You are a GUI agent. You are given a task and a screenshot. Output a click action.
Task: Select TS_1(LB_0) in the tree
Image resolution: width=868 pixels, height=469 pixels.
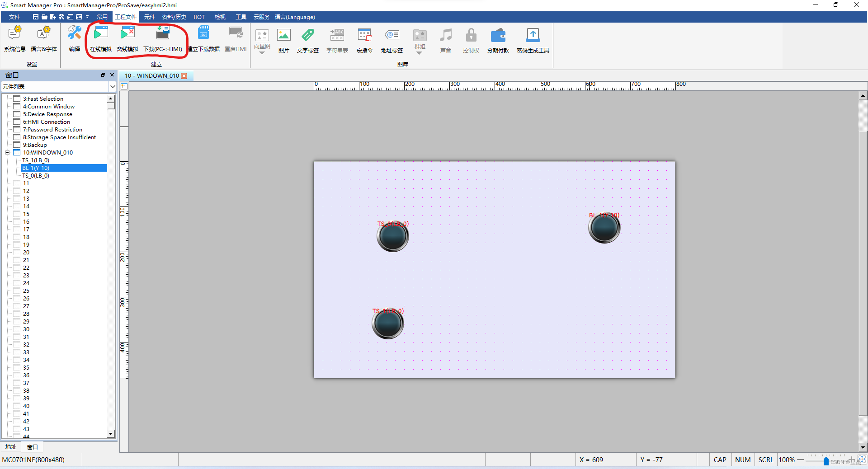point(36,160)
